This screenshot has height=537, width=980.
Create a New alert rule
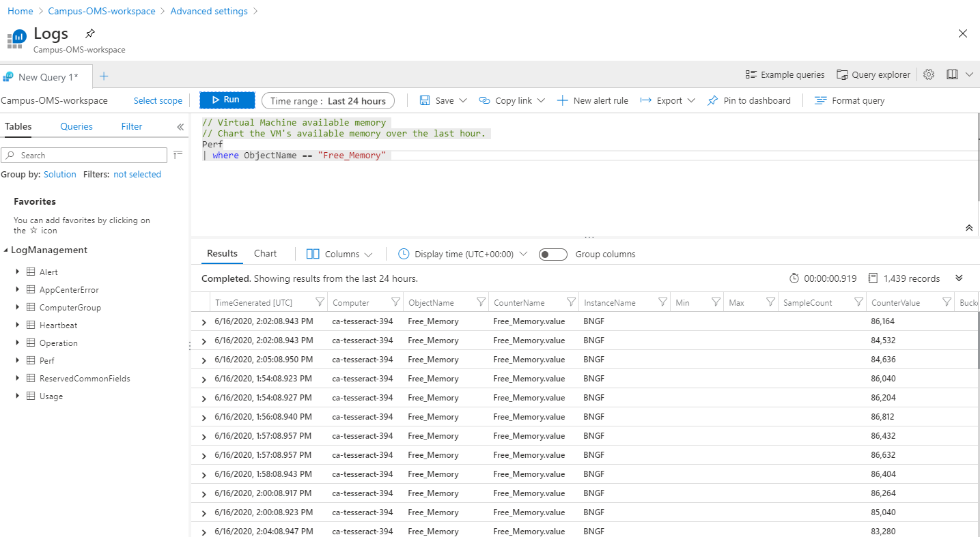click(593, 100)
